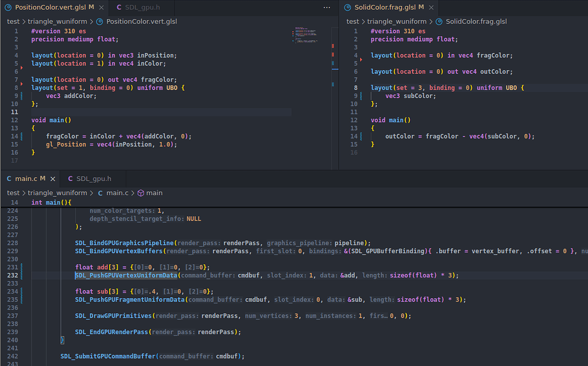Click purple C icon on SDL_gpu.h tab beside main.c
588x366 pixels.
(x=71, y=179)
